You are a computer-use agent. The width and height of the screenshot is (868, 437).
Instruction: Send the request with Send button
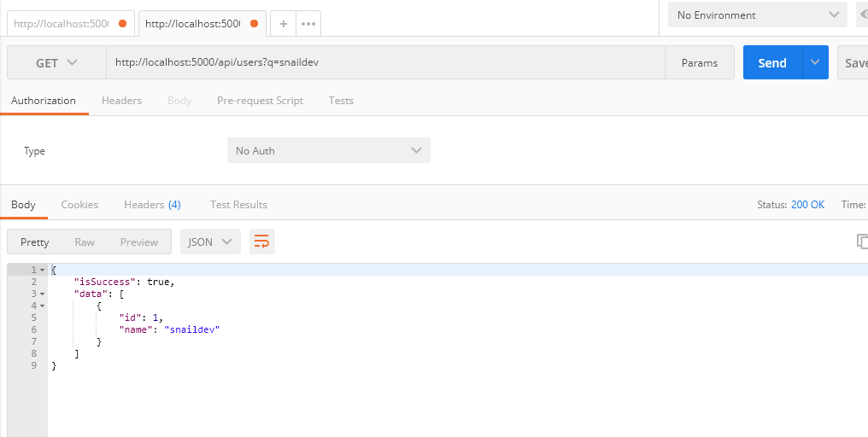[x=772, y=62]
